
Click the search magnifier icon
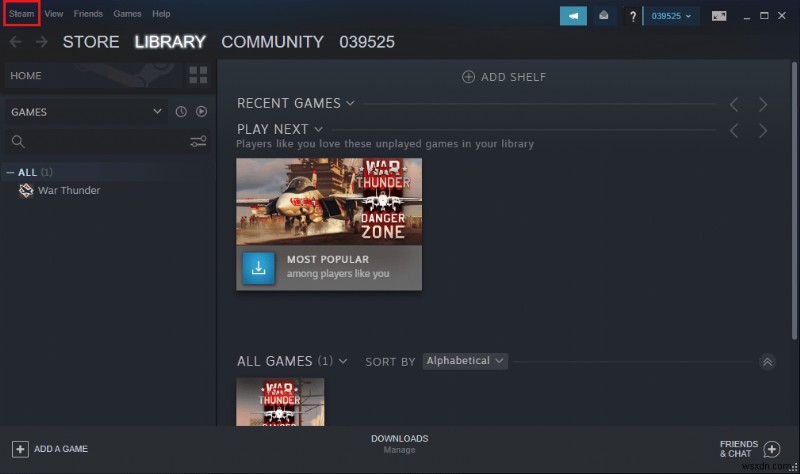[18, 141]
